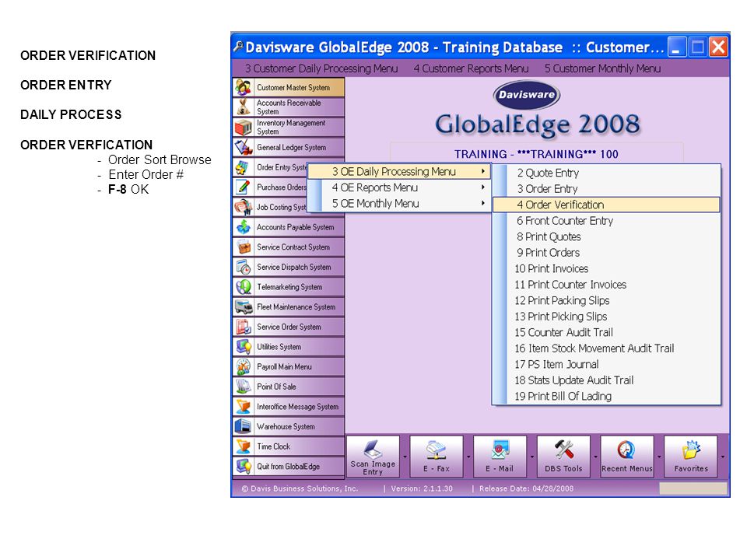Expand the Recent Menus dropdown arrow

click(659, 457)
